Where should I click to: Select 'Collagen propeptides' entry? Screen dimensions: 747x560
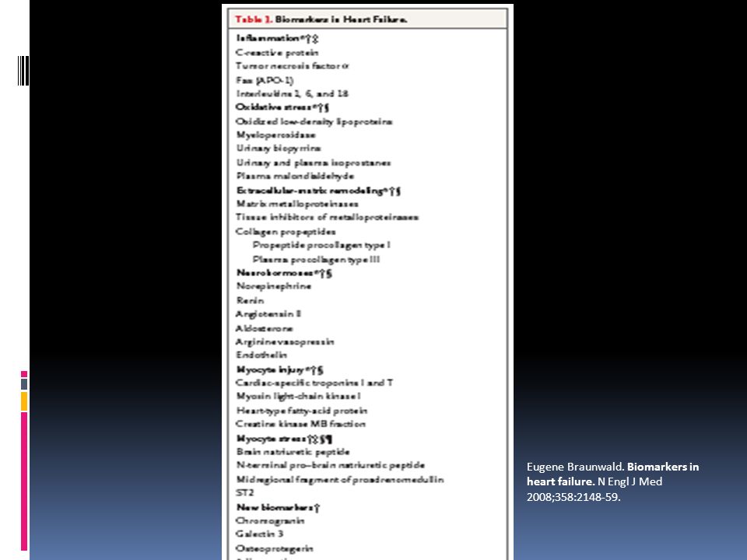pyautogui.click(x=286, y=232)
